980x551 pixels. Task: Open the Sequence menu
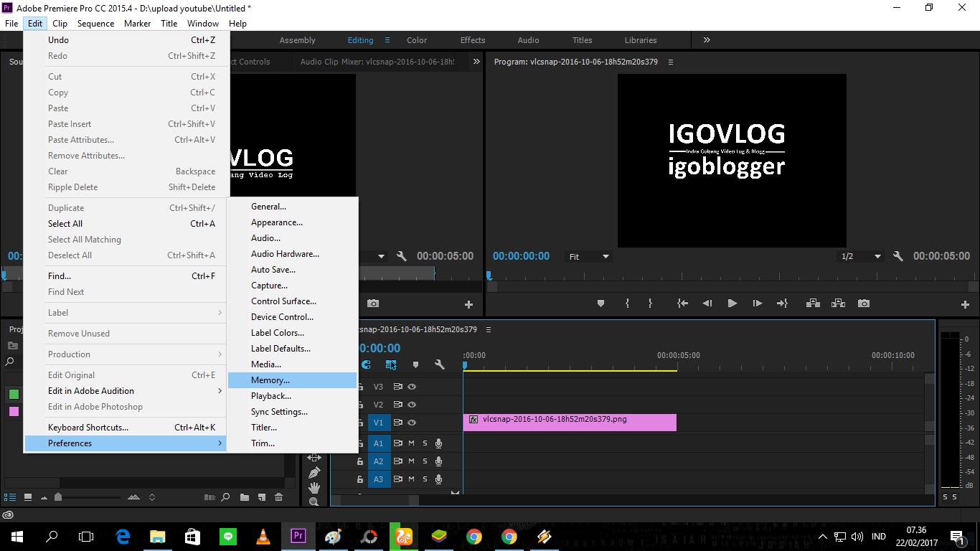(x=95, y=24)
